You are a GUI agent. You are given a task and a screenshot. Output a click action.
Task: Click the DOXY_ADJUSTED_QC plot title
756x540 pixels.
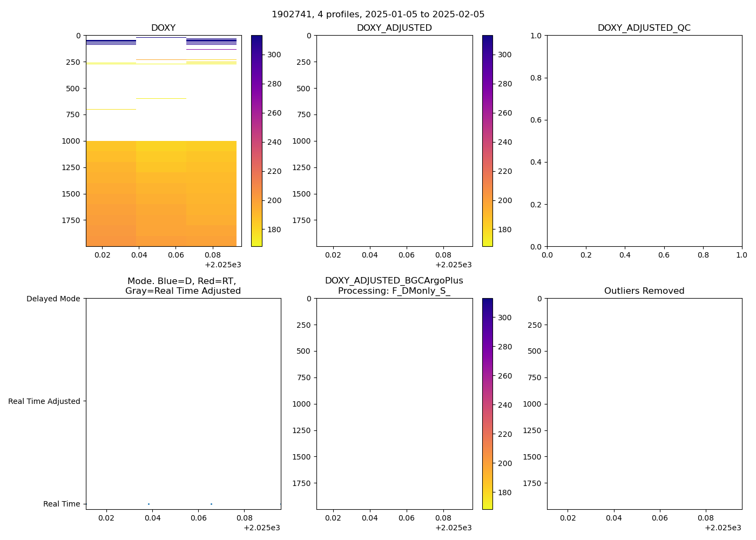point(644,28)
